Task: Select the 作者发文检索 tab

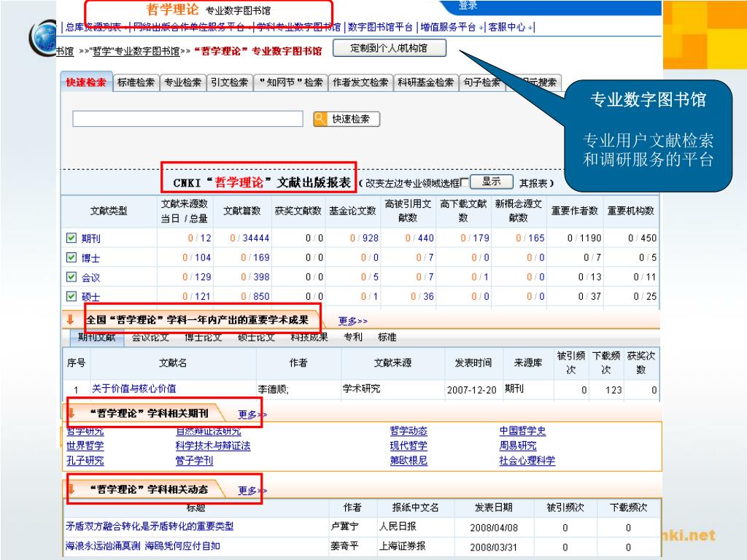Action: click(x=360, y=82)
